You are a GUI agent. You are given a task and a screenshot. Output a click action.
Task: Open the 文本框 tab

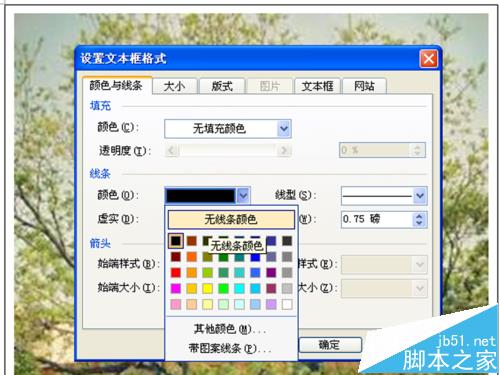[x=317, y=86]
